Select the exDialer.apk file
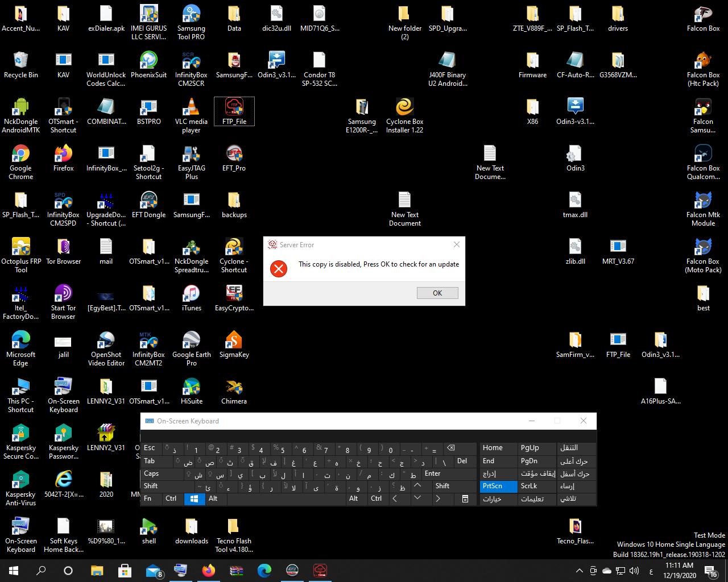The width and height of the screenshot is (728, 582). [106, 19]
